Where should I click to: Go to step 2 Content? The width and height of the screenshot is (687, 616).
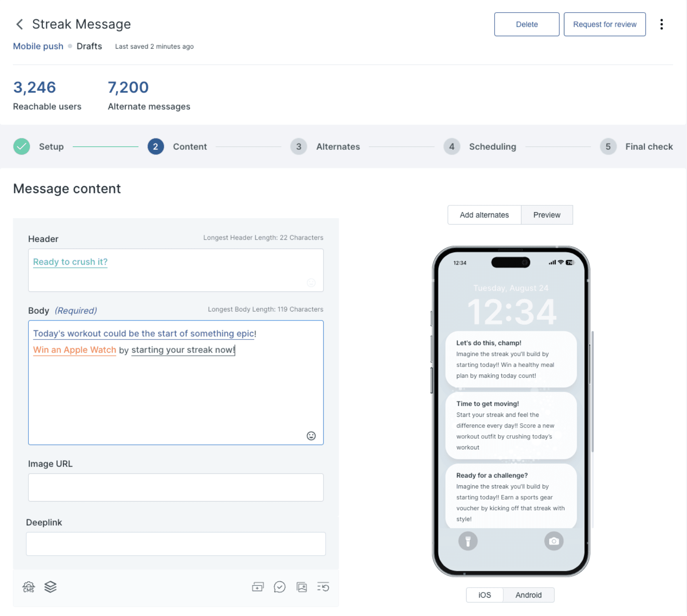(177, 146)
